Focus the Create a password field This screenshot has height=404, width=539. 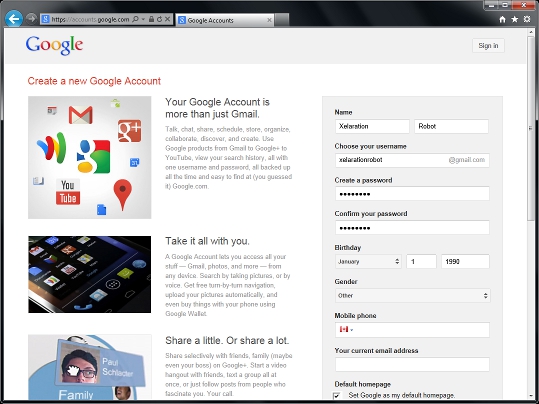pyautogui.click(x=412, y=194)
